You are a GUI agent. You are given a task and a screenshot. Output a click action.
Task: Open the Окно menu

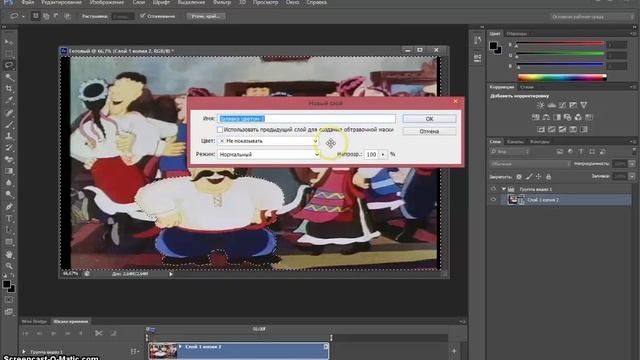coord(292,2)
